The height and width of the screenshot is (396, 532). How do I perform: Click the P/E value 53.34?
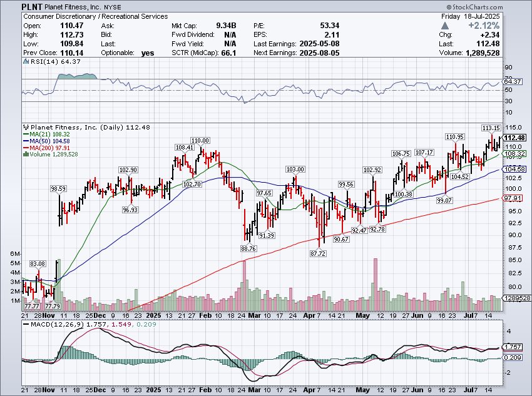click(329, 26)
